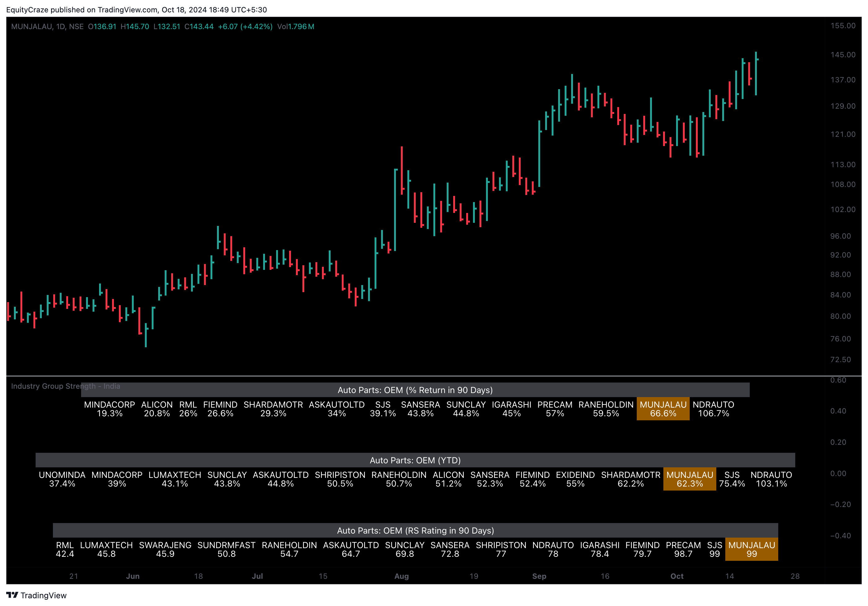The width and height of the screenshot is (868, 606).
Task: Click RANEHOLDIN 50.7% in YTD row
Action: (399, 479)
